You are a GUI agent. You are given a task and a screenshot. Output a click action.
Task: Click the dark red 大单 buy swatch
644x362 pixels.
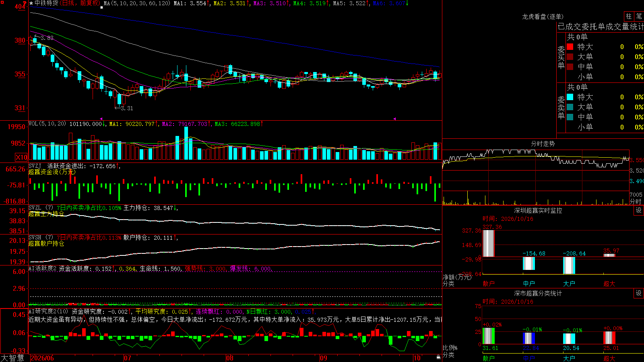(570, 57)
